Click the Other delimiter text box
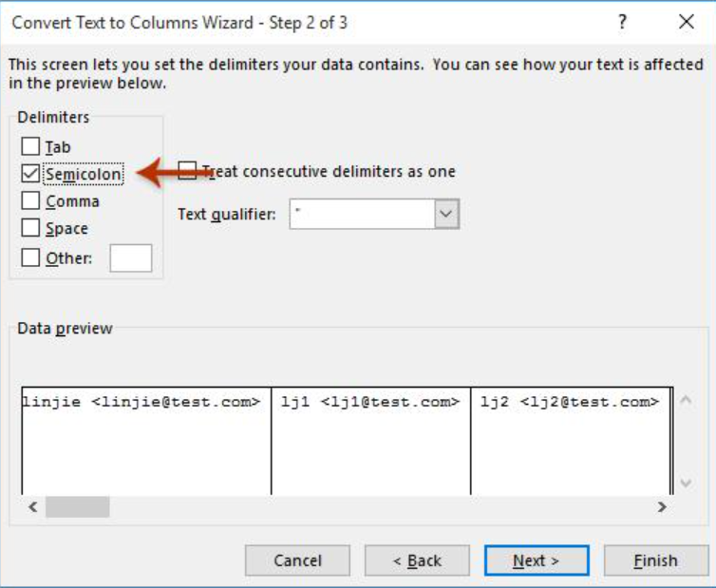 (x=130, y=257)
